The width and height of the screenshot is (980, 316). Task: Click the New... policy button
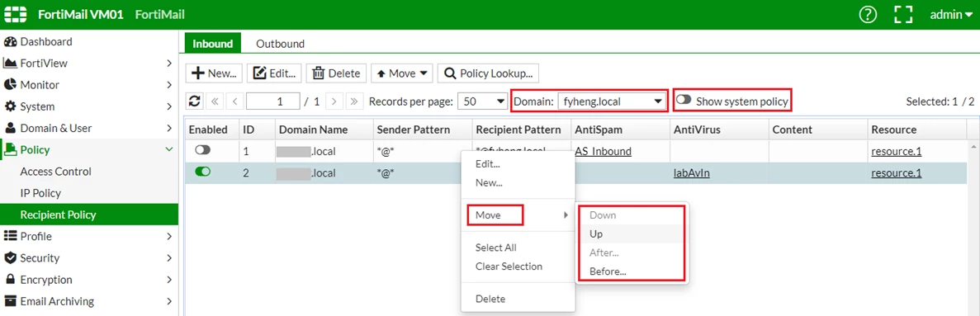(x=214, y=73)
